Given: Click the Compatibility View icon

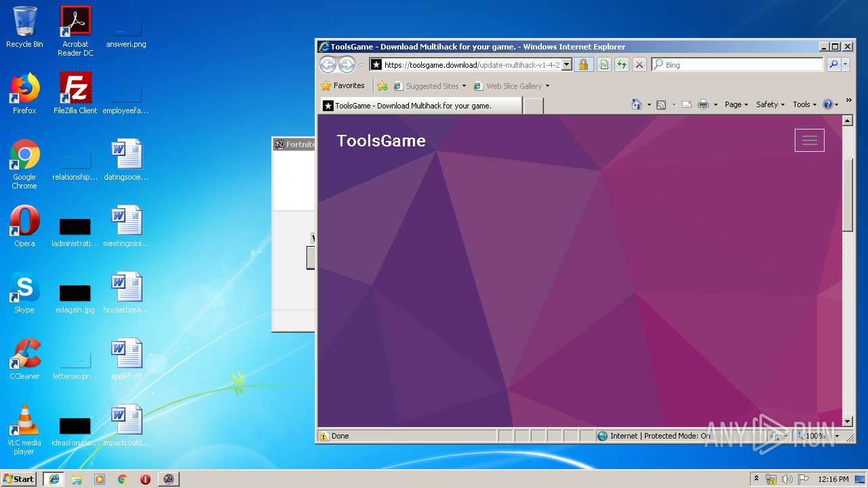Looking at the screenshot, I should coord(604,65).
